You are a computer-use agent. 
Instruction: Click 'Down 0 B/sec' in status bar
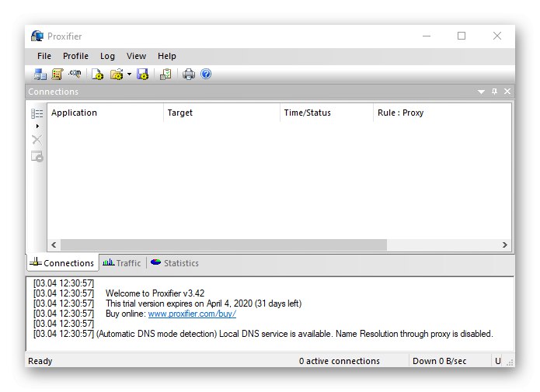click(x=440, y=361)
